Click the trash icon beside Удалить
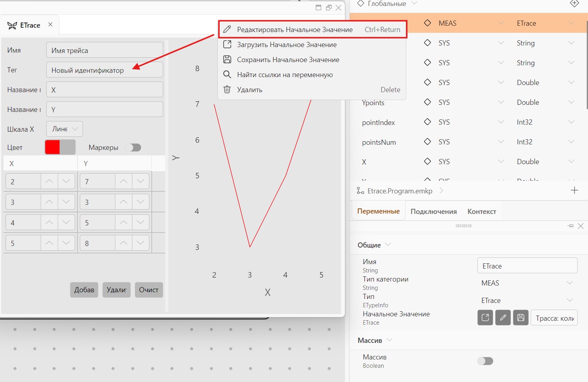 (x=227, y=89)
